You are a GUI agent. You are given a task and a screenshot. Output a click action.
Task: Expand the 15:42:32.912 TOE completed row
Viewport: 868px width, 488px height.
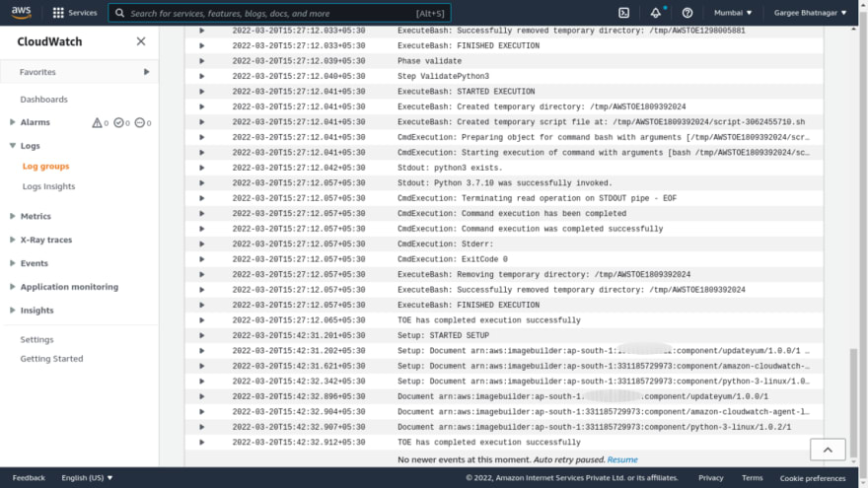point(202,443)
